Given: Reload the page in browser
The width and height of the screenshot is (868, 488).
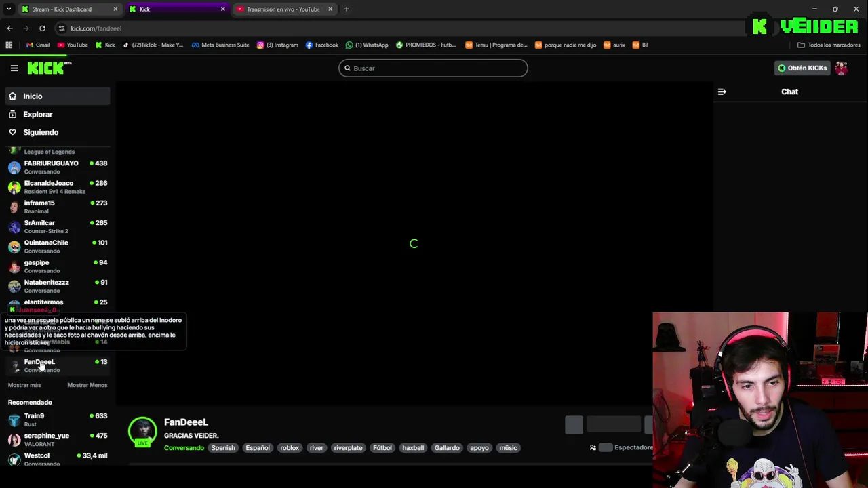Looking at the screenshot, I should tap(42, 28).
